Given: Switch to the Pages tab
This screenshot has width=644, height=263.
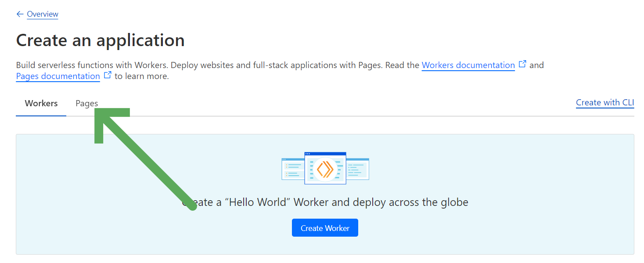Looking at the screenshot, I should (86, 103).
